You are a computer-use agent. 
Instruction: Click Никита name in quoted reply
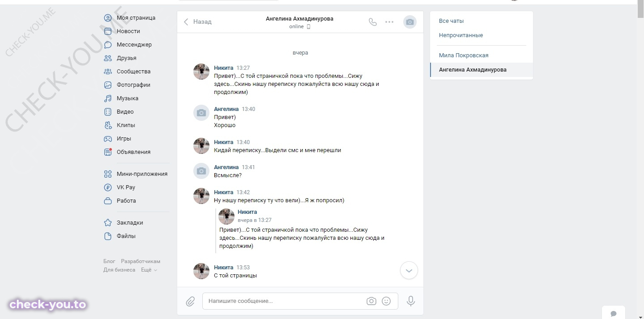tap(247, 212)
